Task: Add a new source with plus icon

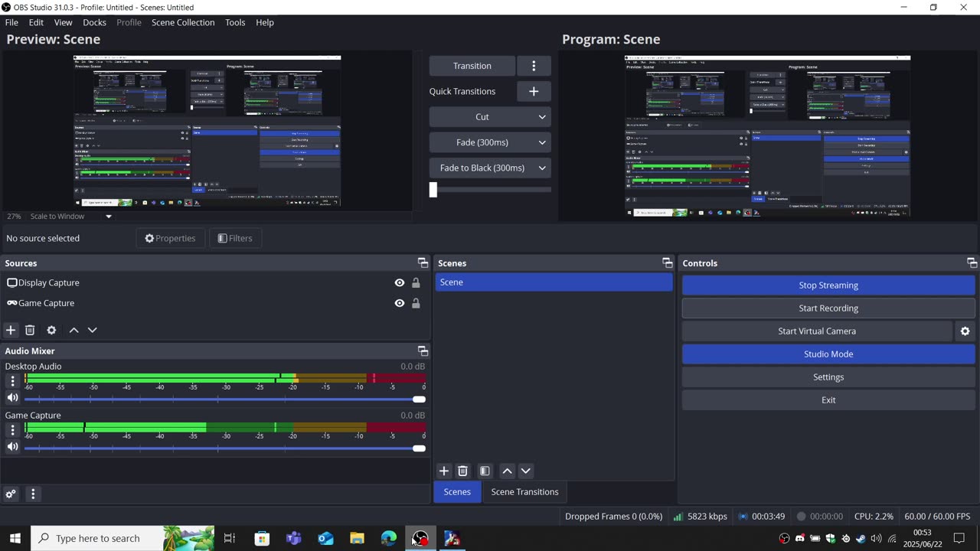Action: (x=11, y=330)
